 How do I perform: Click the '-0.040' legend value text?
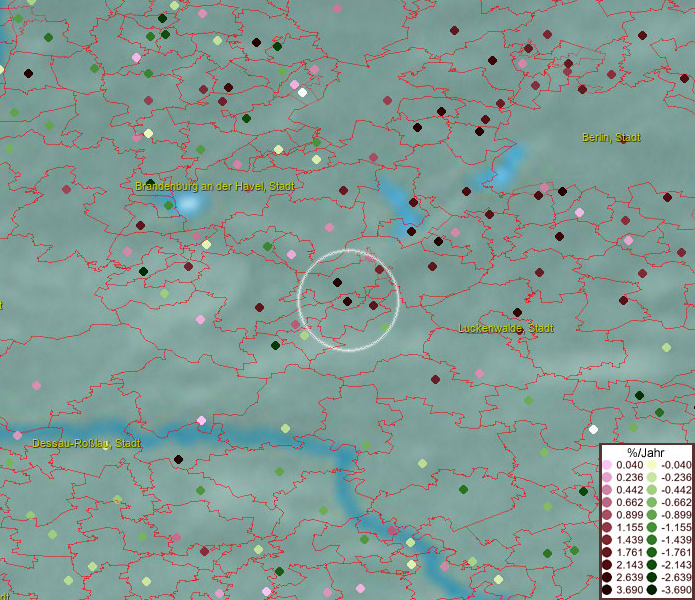coord(676,465)
